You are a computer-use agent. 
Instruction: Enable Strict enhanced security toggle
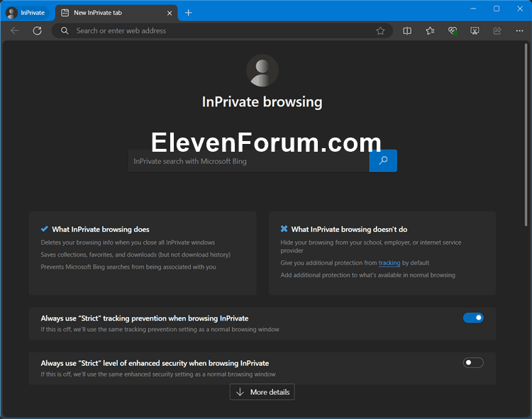click(x=473, y=363)
